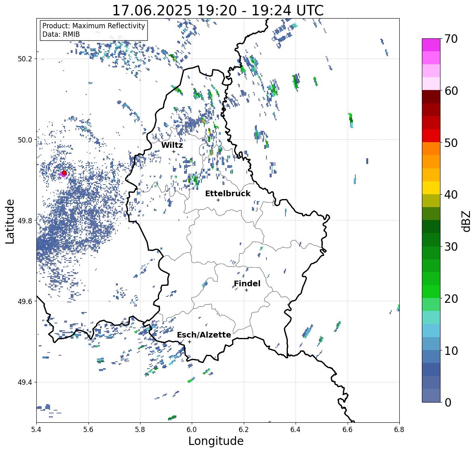Screen dimensions: 476x451
Task: Pick the dark green colorbar segment above 30
Action: click(431, 239)
